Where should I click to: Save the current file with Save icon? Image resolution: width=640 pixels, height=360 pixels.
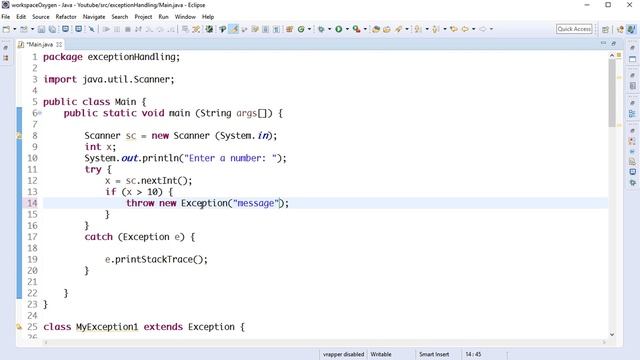pyautogui.click(x=41, y=29)
